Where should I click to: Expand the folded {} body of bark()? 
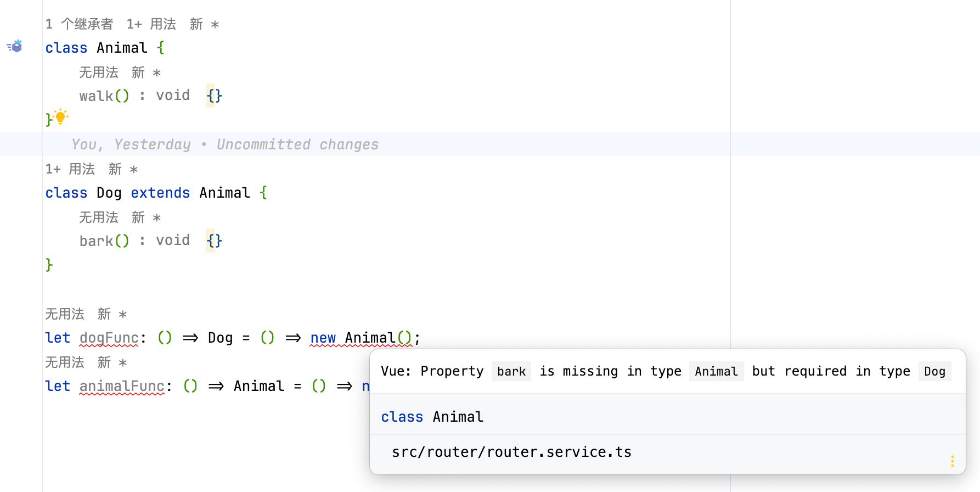tap(215, 241)
